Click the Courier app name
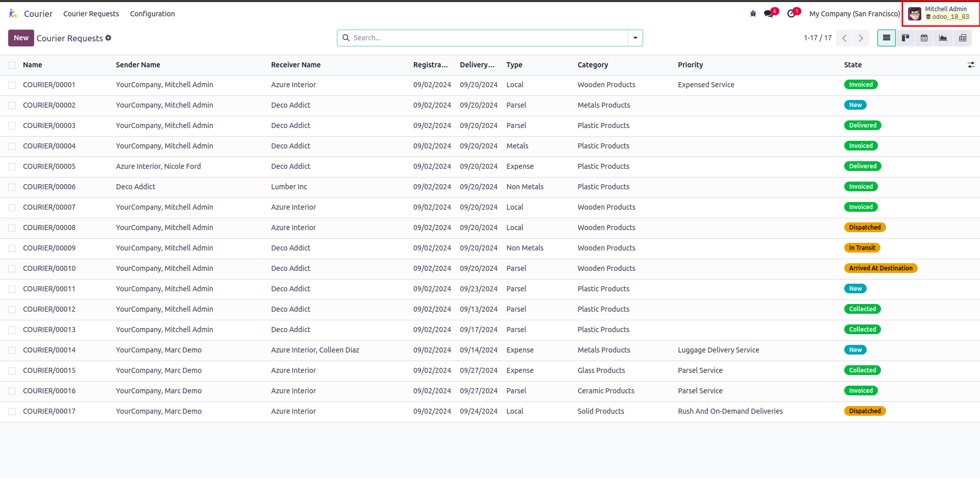Viewport: 980px width, 478px height. click(38, 14)
